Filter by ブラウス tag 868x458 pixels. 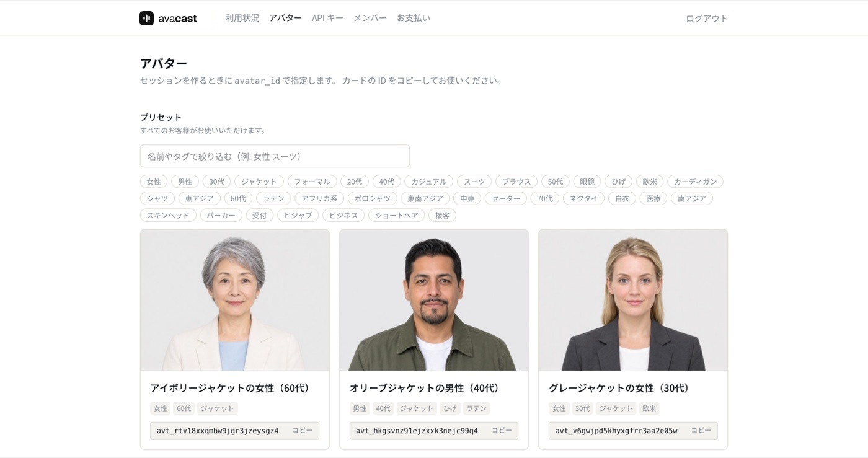point(516,182)
